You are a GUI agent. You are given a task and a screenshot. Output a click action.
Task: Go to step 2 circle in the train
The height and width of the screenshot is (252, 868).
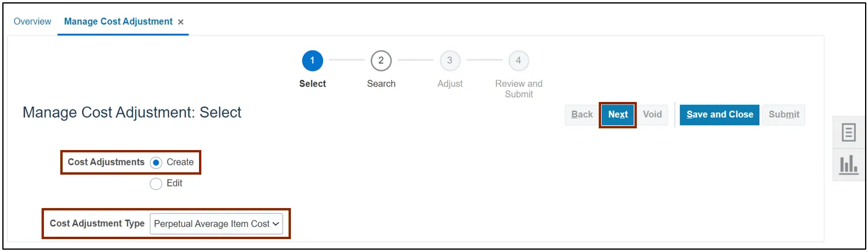tap(381, 60)
